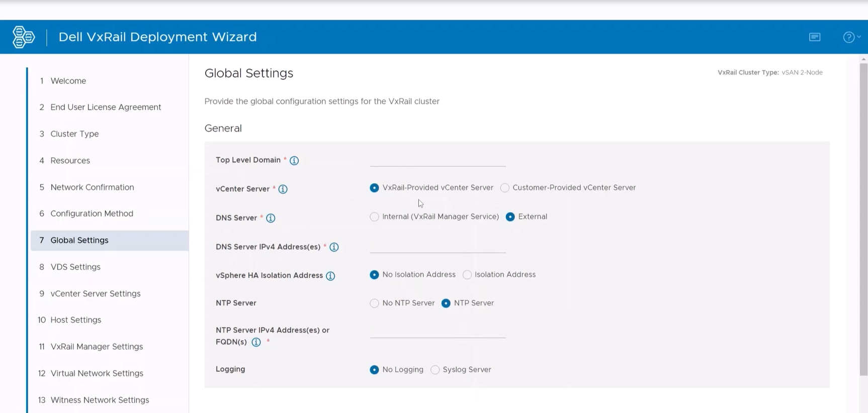Viewport: 868px width, 413px height.
Task: Select Syslog Server logging option
Action: (435, 370)
